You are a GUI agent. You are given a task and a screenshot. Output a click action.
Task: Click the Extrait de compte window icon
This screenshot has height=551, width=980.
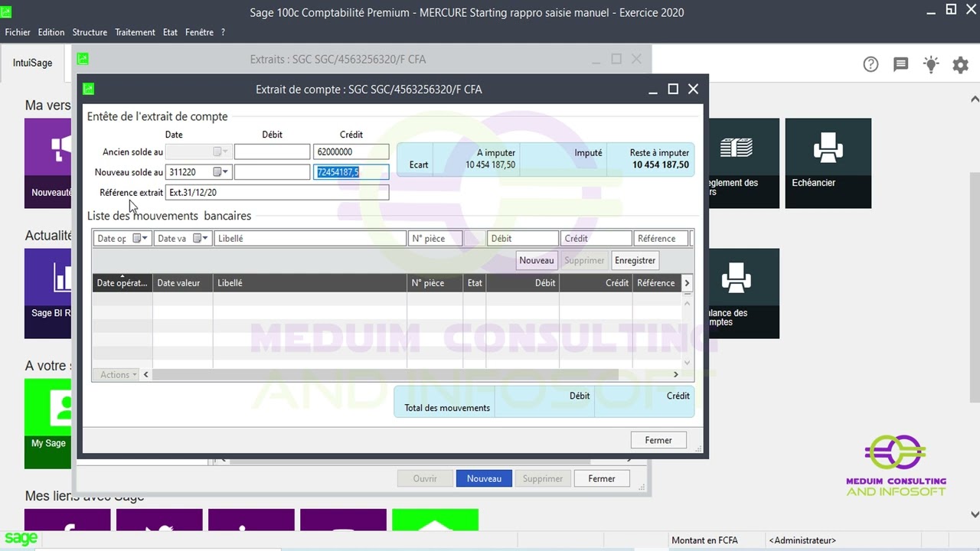tap(89, 89)
